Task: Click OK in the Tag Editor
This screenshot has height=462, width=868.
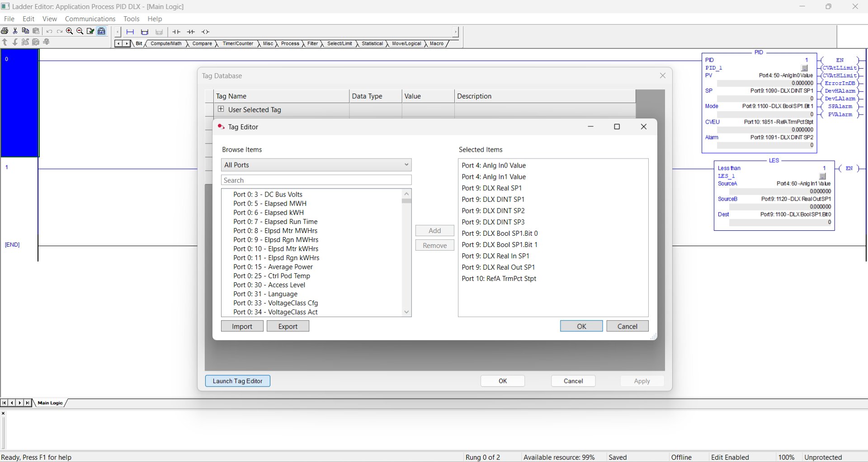Action: [x=581, y=326]
